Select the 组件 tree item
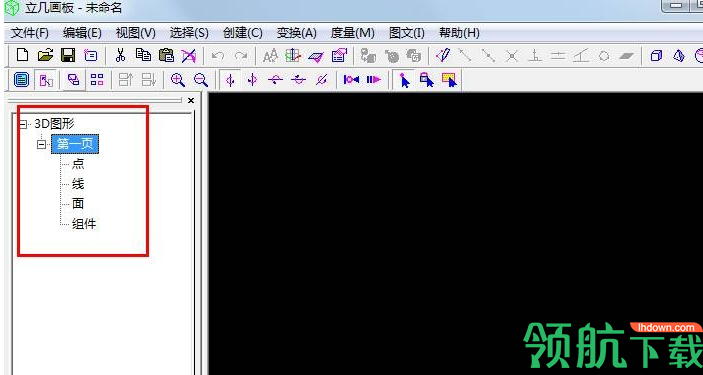The image size is (703, 375). click(84, 224)
